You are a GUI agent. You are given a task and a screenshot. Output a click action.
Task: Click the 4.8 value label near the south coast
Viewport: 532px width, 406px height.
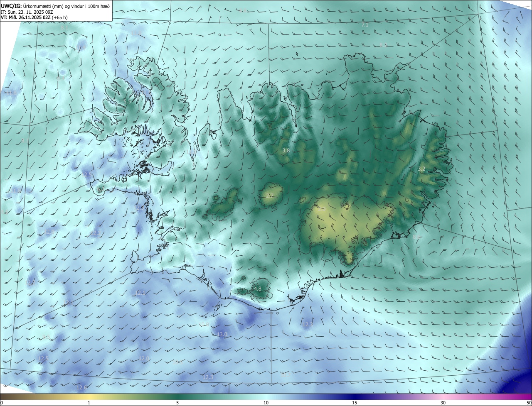(x=257, y=289)
